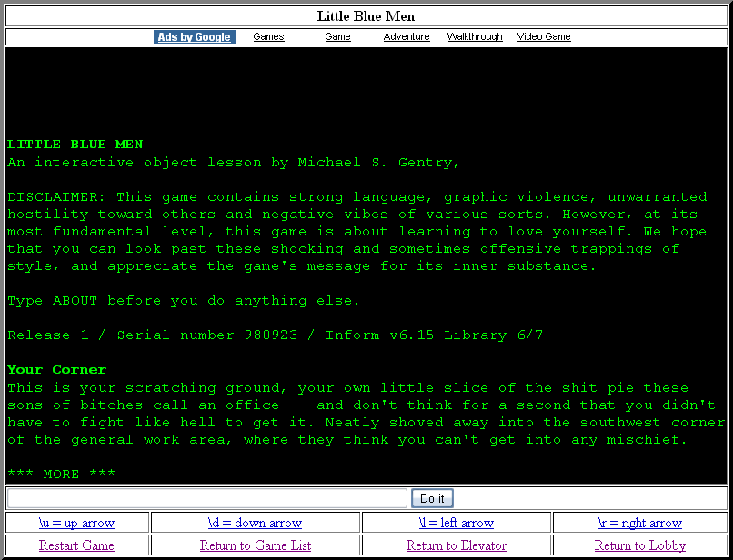Screen dimensions: 733x560
Task: Open the Walkthrough ad link
Action: point(475,37)
